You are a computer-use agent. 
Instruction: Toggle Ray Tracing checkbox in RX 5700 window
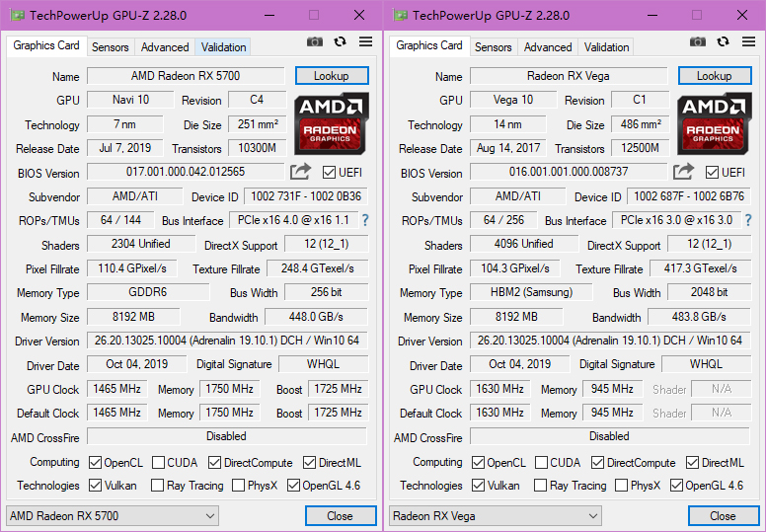pos(157,486)
